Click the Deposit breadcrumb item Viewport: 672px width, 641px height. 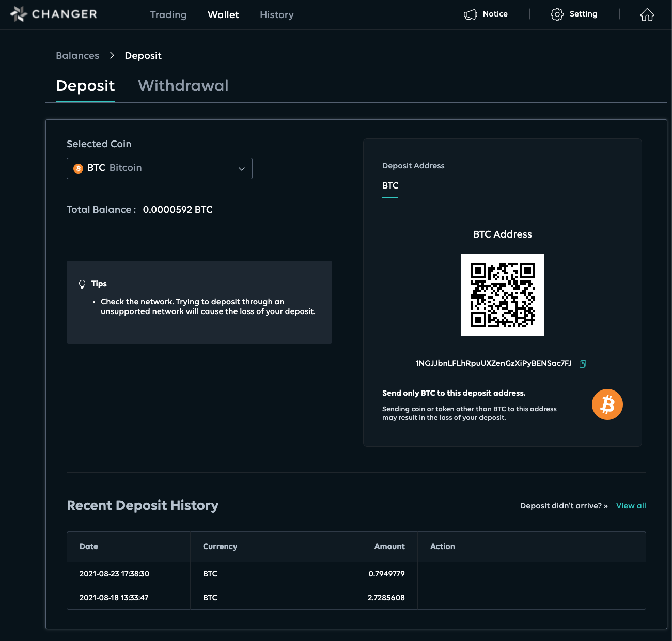click(x=143, y=55)
